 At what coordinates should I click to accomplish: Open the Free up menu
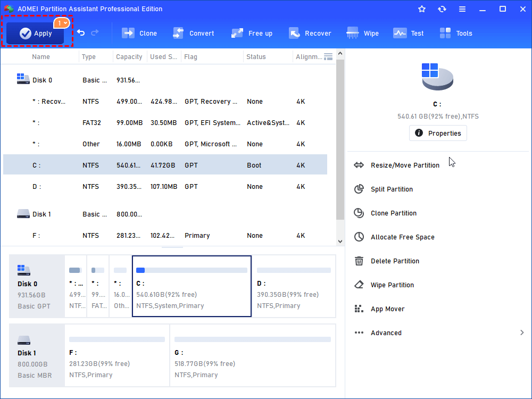click(252, 33)
